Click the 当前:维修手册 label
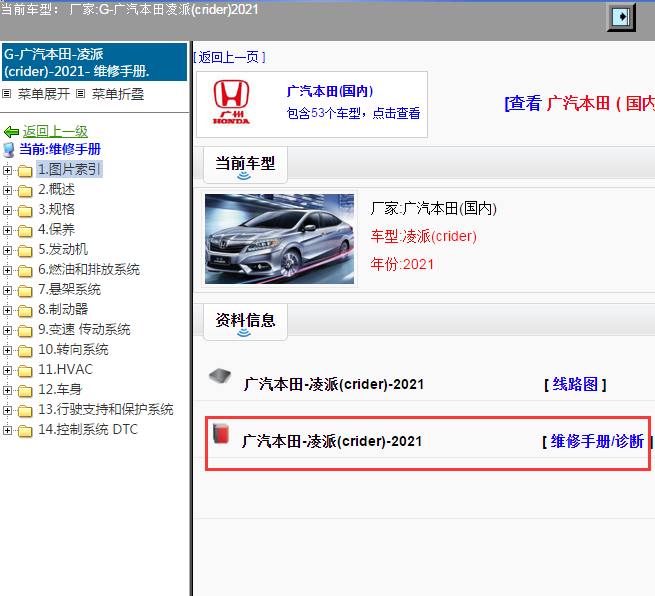 60,149
